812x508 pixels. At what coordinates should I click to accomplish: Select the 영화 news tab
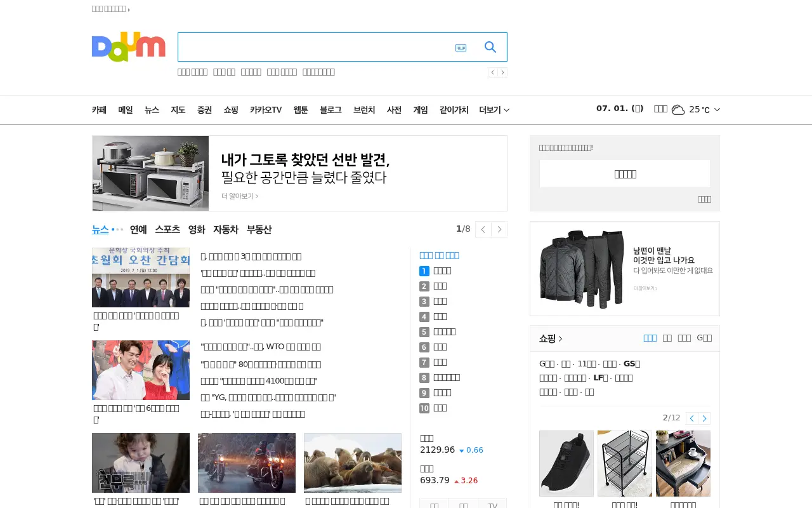point(197,229)
